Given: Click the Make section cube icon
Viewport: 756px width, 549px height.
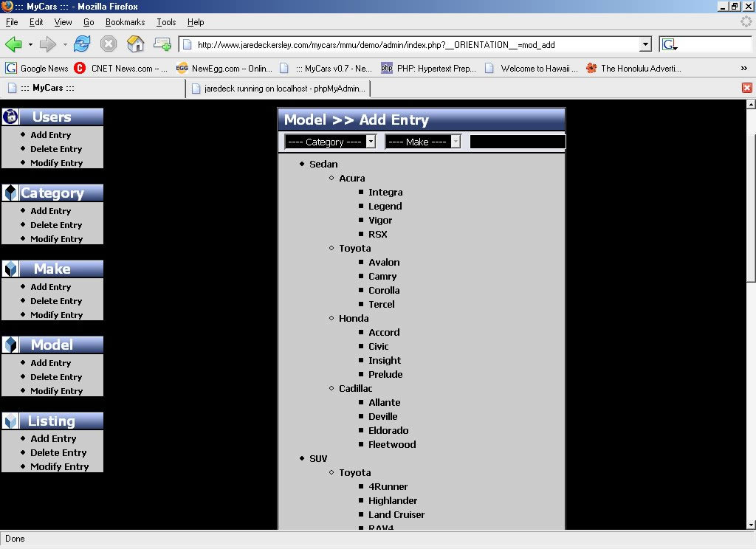Looking at the screenshot, I should click(10, 269).
